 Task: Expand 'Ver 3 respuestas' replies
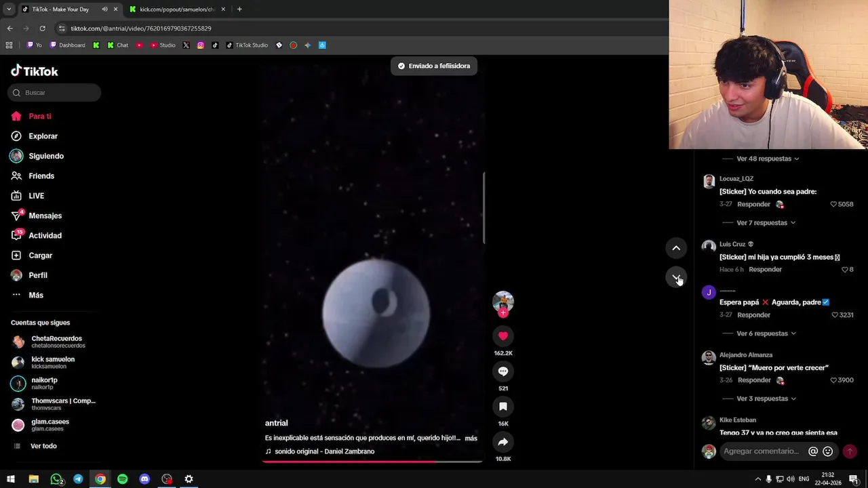766,399
